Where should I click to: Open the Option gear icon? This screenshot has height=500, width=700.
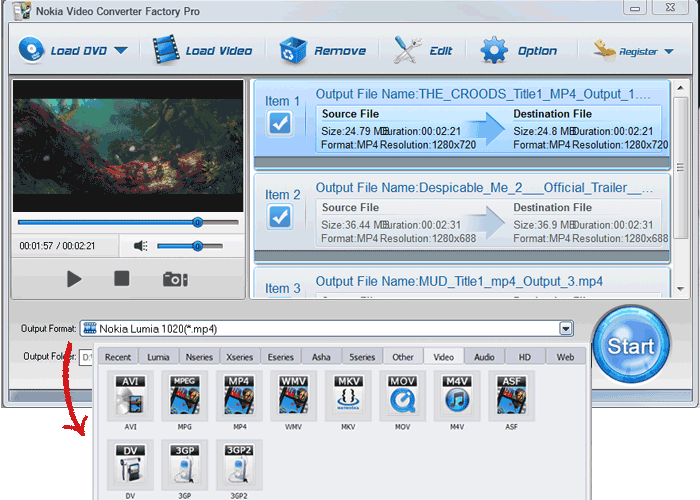coord(494,50)
